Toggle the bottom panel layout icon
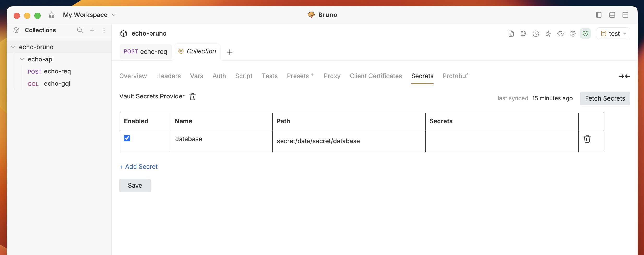This screenshot has width=644, height=255. pyautogui.click(x=612, y=15)
